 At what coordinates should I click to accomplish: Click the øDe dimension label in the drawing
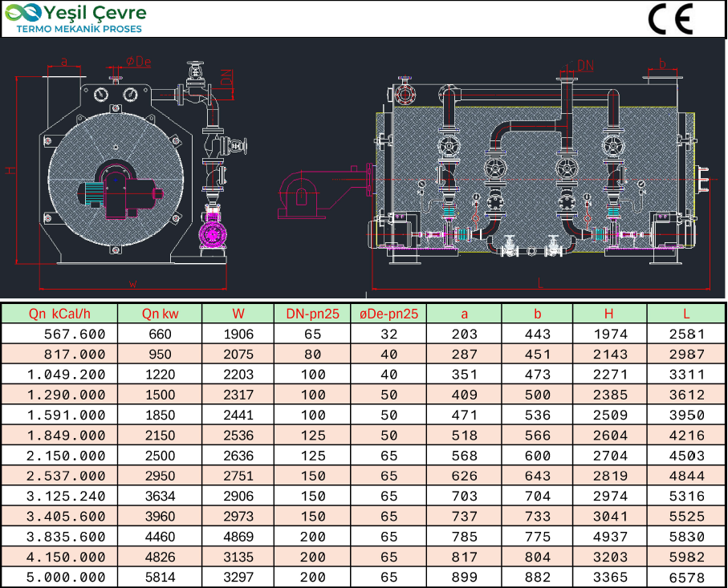138,61
